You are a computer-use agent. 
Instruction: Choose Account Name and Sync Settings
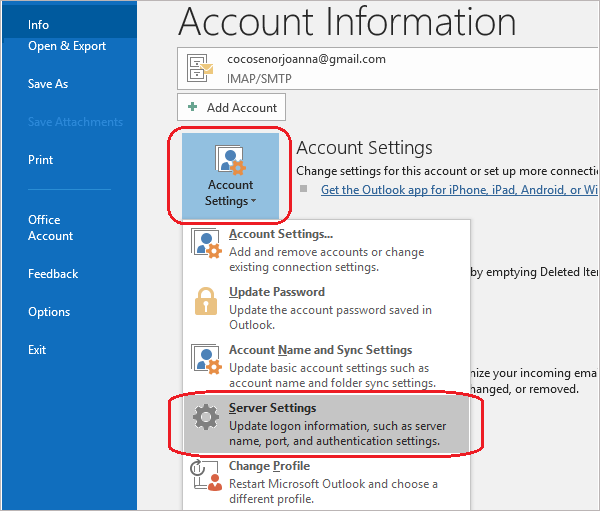(x=326, y=366)
